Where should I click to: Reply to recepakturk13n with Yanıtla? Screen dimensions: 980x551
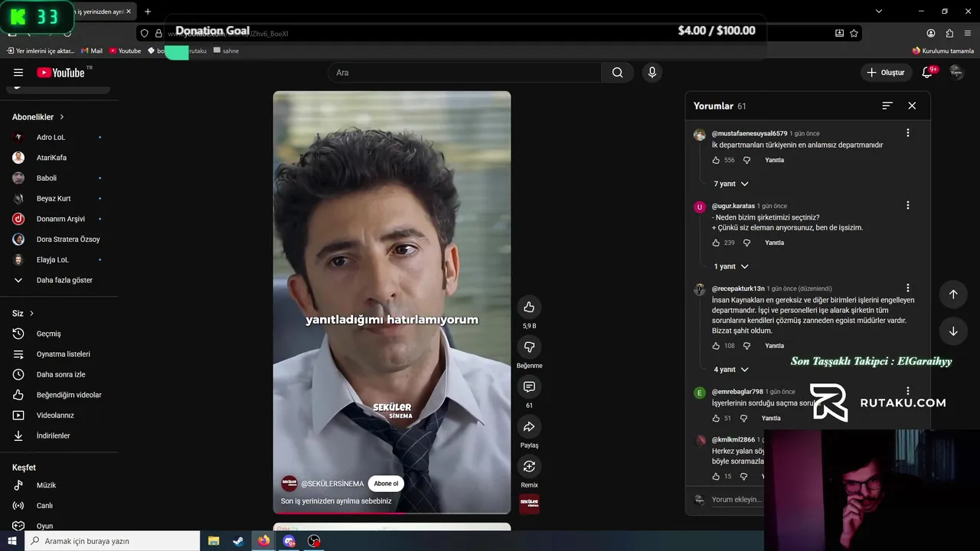click(774, 346)
